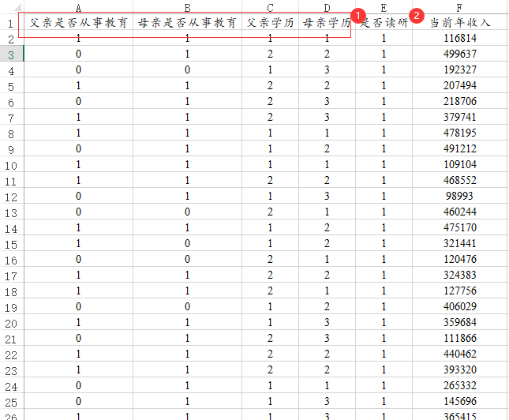Select the column D header
509x420 pixels.
(x=327, y=7)
